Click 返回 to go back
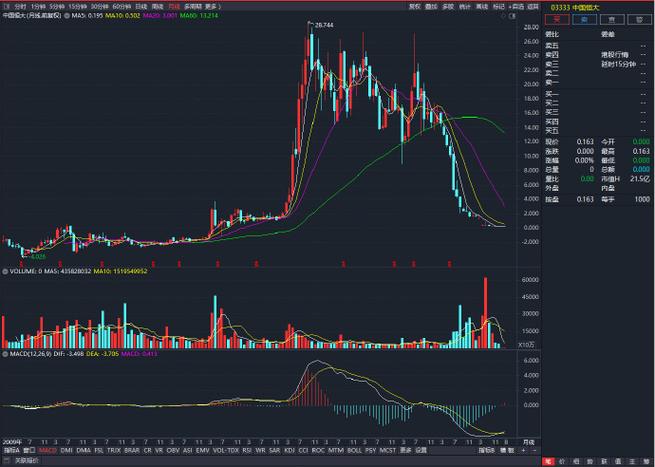655x467 pixels. point(533,7)
